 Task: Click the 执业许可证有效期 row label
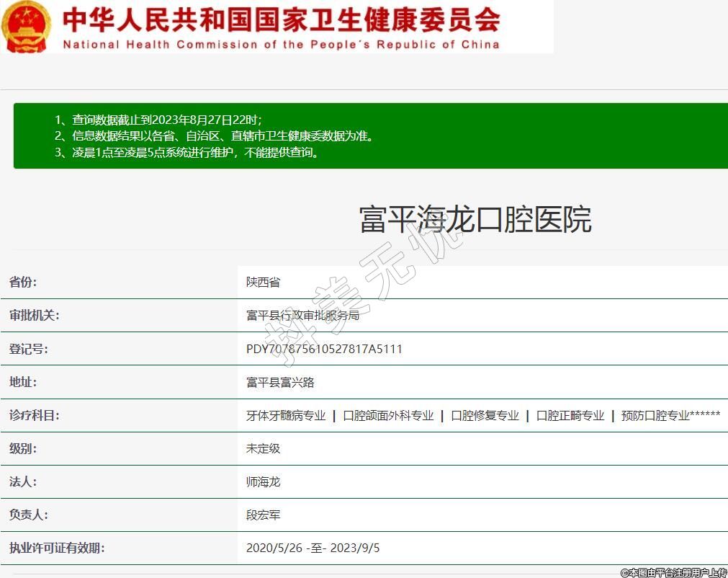click(x=57, y=548)
